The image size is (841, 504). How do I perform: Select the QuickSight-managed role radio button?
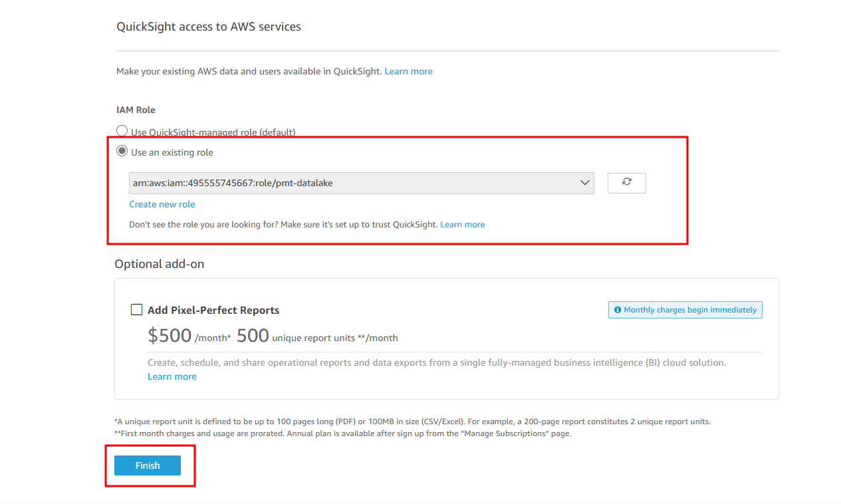tap(122, 131)
